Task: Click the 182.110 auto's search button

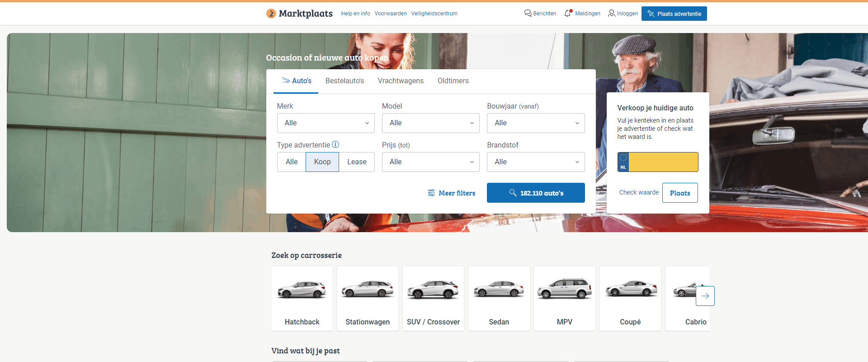Action: pos(536,193)
